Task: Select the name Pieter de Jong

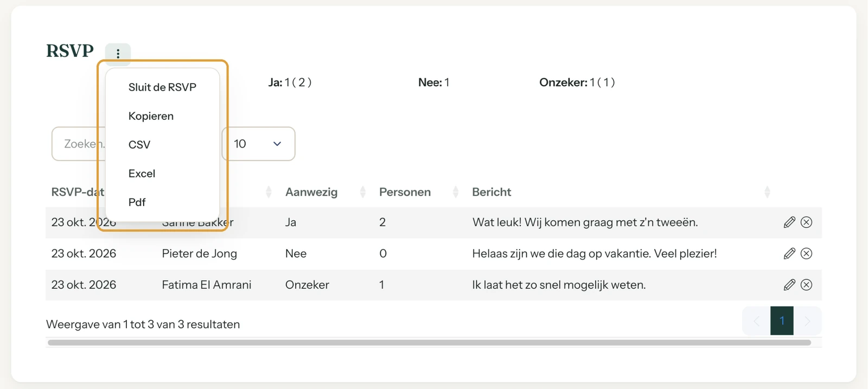Action: (199, 253)
